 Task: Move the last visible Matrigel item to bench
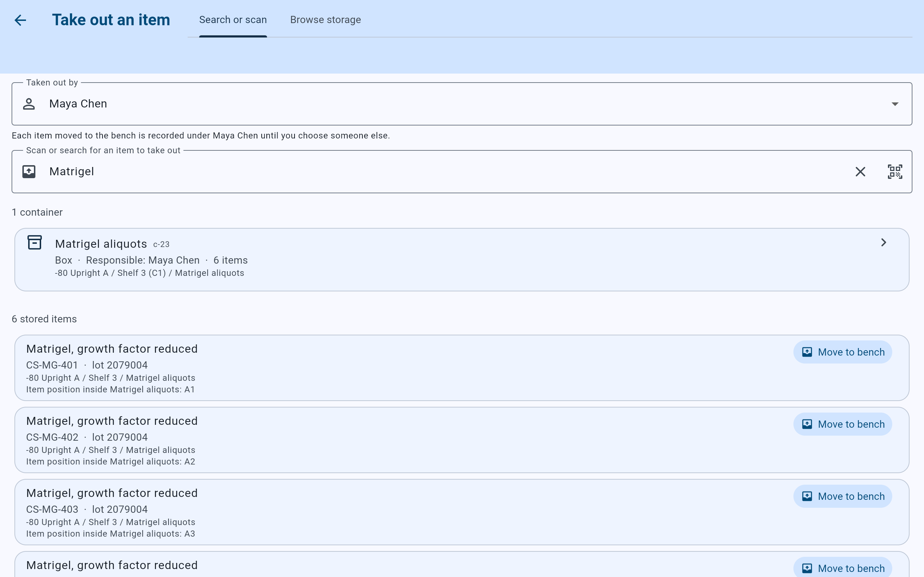click(842, 568)
